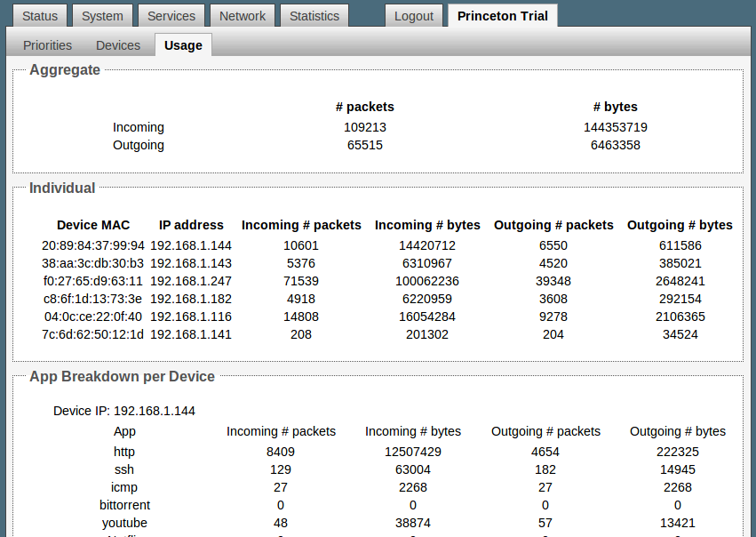Image resolution: width=756 pixels, height=537 pixels.
Task: Click the youtube app row label
Action: [x=124, y=523]
